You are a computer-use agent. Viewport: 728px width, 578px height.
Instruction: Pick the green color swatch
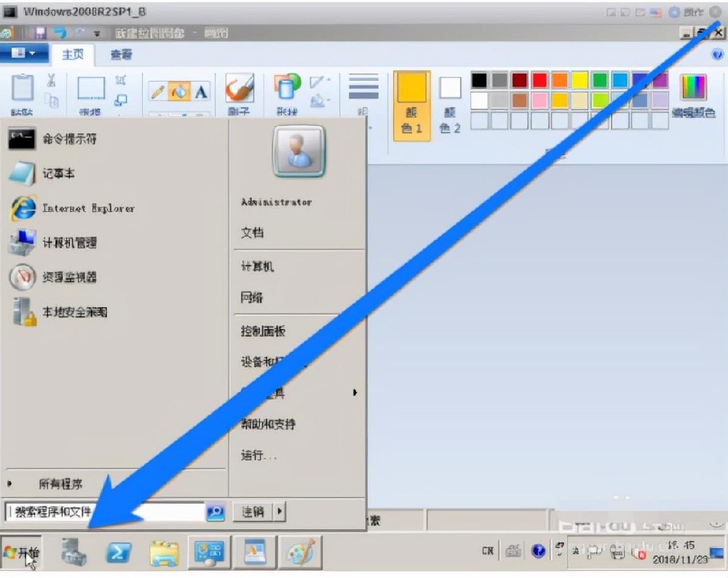point(600,80)
